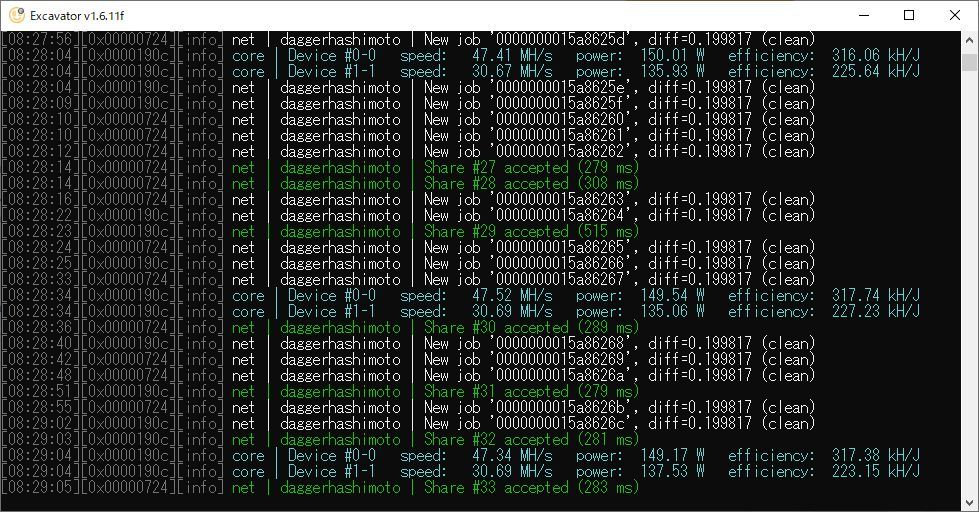Click the power value 135.06 W
The width and height of the screenshot is (979, 512).
coord(672,312)
